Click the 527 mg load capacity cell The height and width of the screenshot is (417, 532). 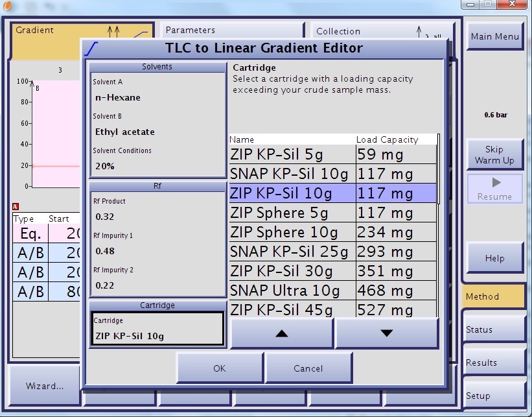(396, 309)
